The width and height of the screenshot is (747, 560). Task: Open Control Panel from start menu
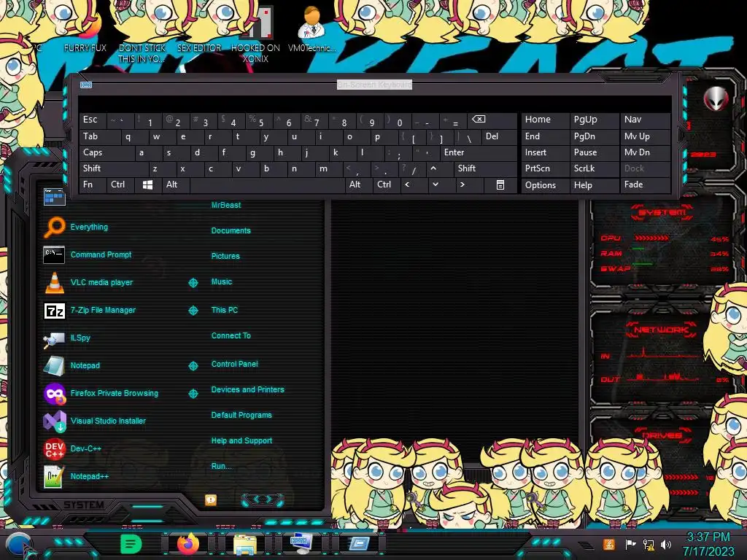(x=234, y=365)
